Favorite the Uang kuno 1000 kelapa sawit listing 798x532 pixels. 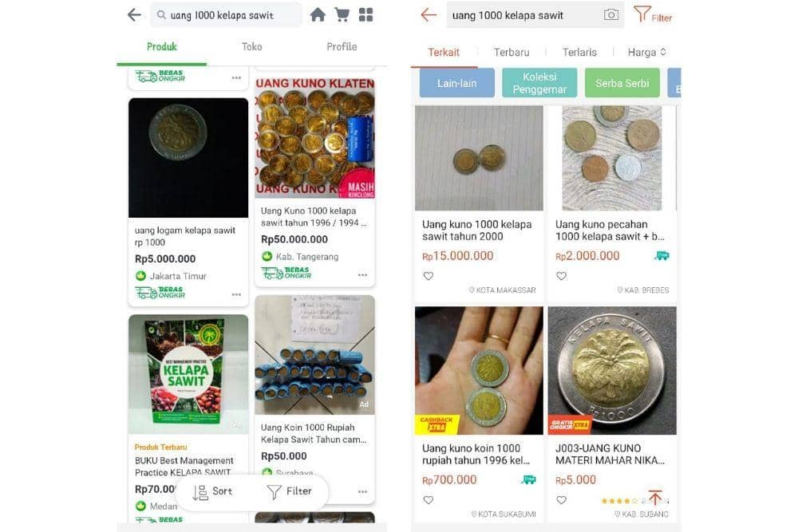pos(429,275)
